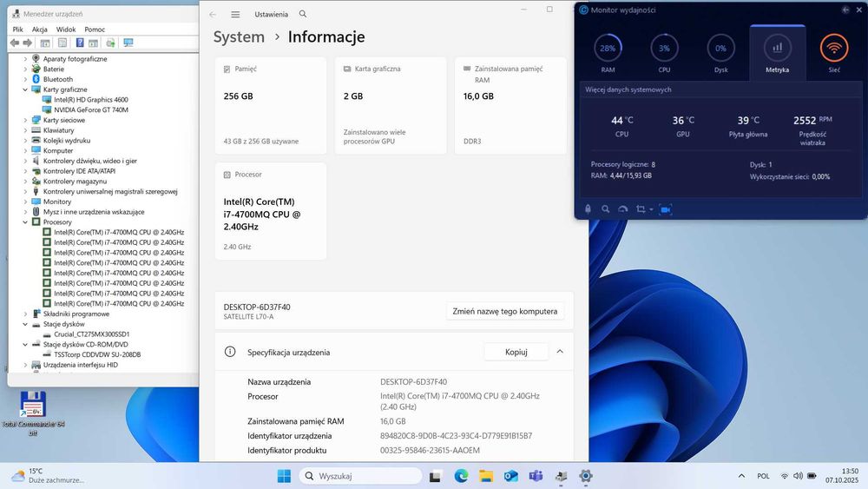The image size is (868, 489).
Task: Collapse the Stacje dysków CD-ROM/DVD node
Action: click(25, 345)
